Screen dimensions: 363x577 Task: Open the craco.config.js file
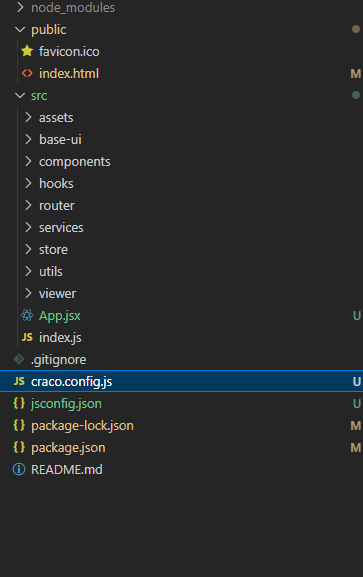point(72,382)
